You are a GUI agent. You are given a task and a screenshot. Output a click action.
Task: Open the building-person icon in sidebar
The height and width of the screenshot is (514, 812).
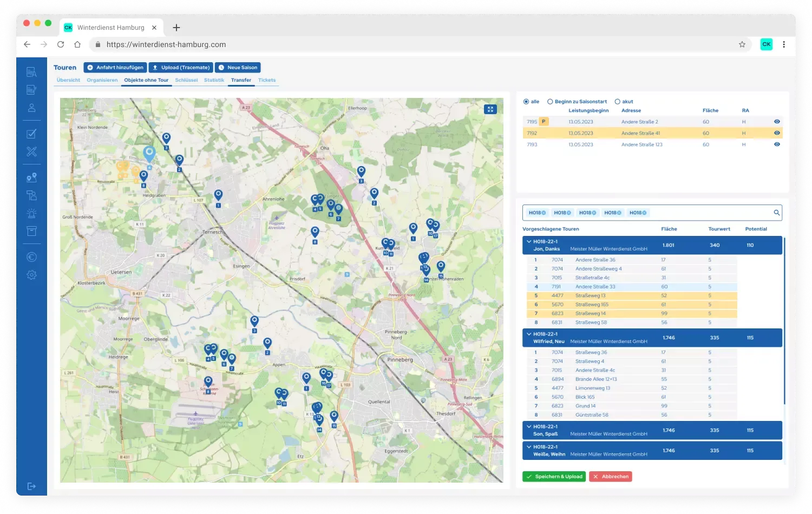coord(31,195)
